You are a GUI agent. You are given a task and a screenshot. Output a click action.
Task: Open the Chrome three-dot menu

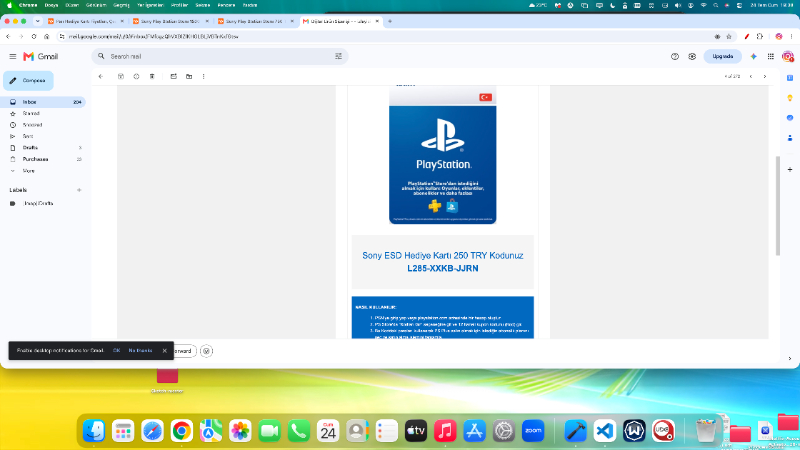click(791, 37)
